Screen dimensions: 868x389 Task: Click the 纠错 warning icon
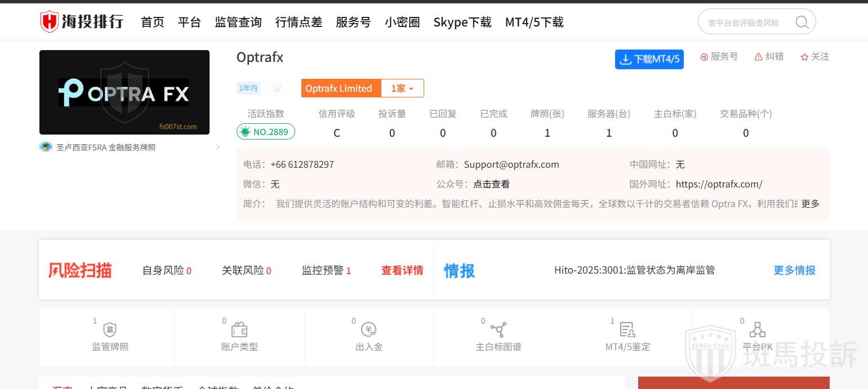(x=759, y=57)
